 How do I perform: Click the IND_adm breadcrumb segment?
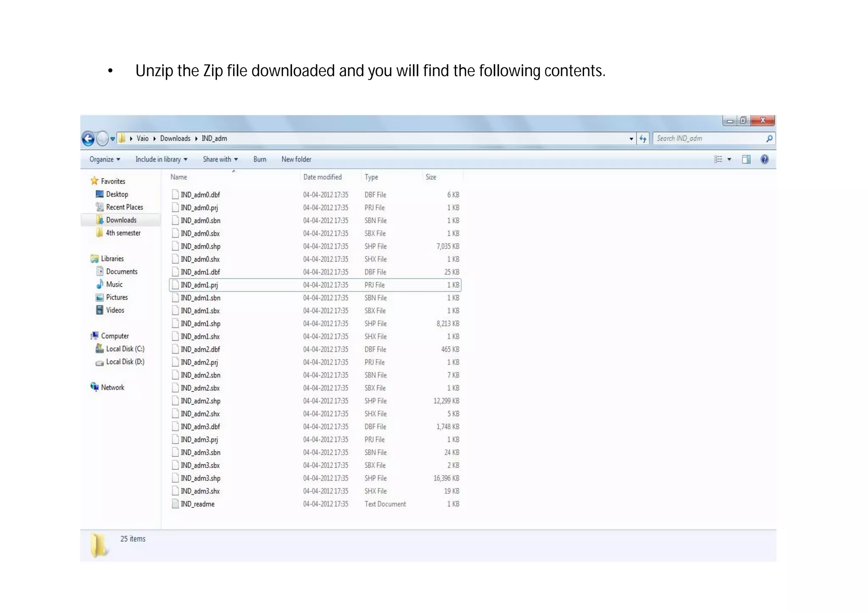(x=214, y=139)
